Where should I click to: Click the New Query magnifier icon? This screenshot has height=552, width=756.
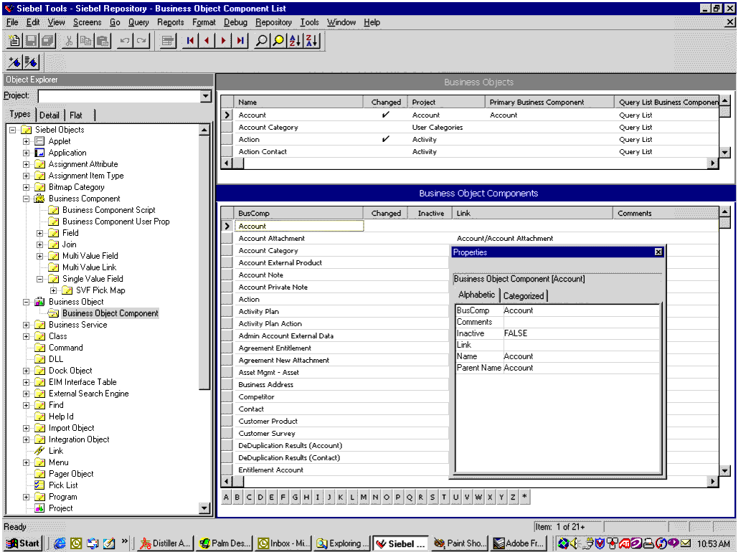coord(263,41)
